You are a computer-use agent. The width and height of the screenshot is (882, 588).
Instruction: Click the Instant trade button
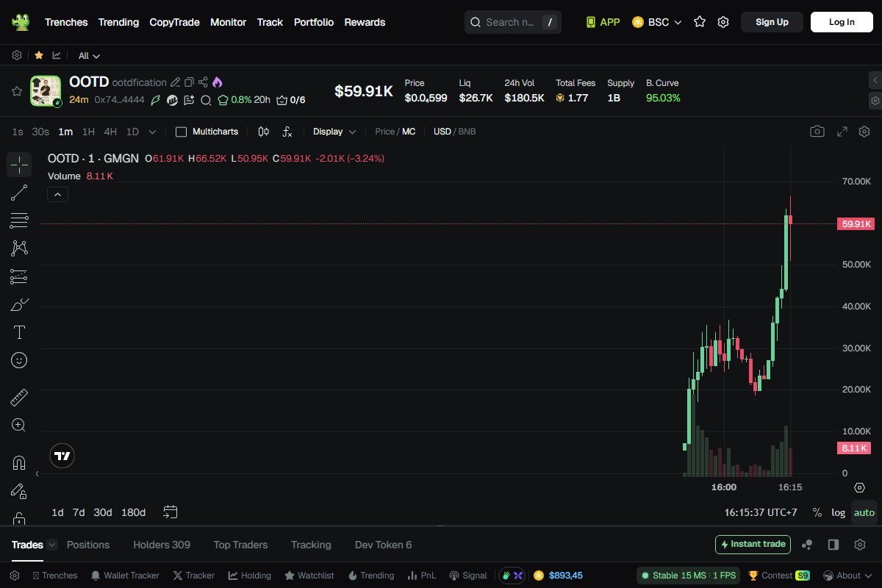[753, 545]
